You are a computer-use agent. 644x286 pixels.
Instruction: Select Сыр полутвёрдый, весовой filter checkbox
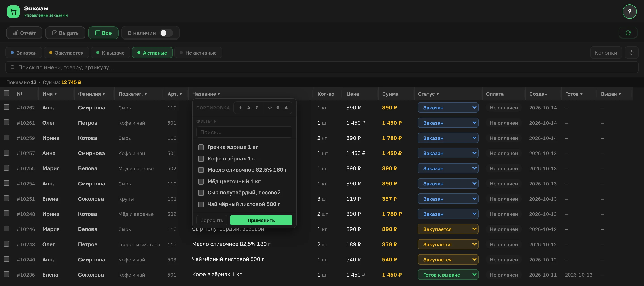pos(201,193)
